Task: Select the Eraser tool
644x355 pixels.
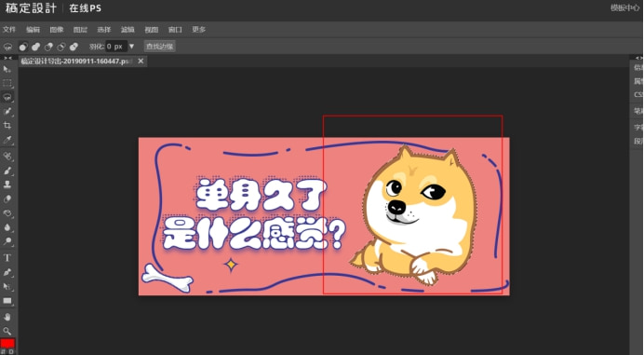Action: [7, 199]
